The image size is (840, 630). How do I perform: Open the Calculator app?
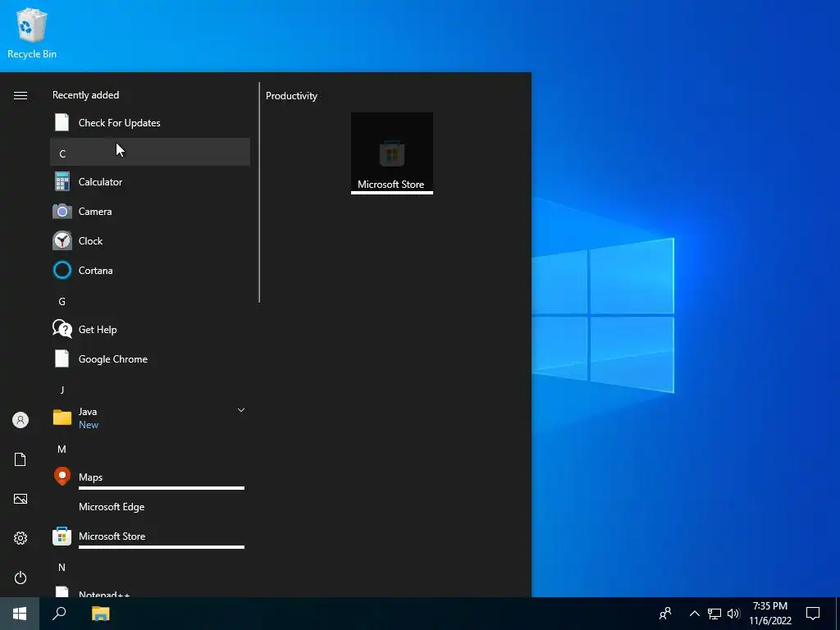(150, 181)
